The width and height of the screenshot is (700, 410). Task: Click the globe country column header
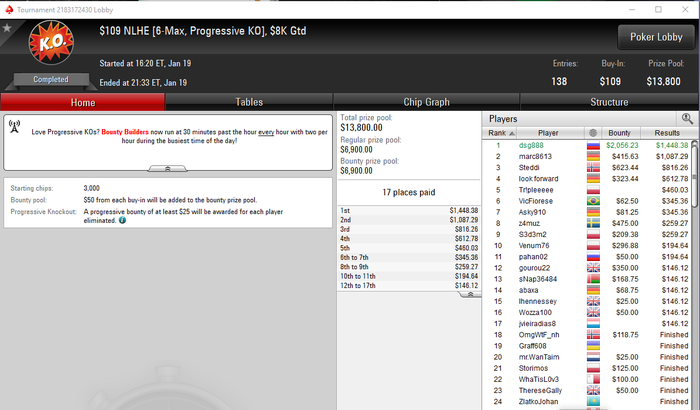(x=593, y=133)
